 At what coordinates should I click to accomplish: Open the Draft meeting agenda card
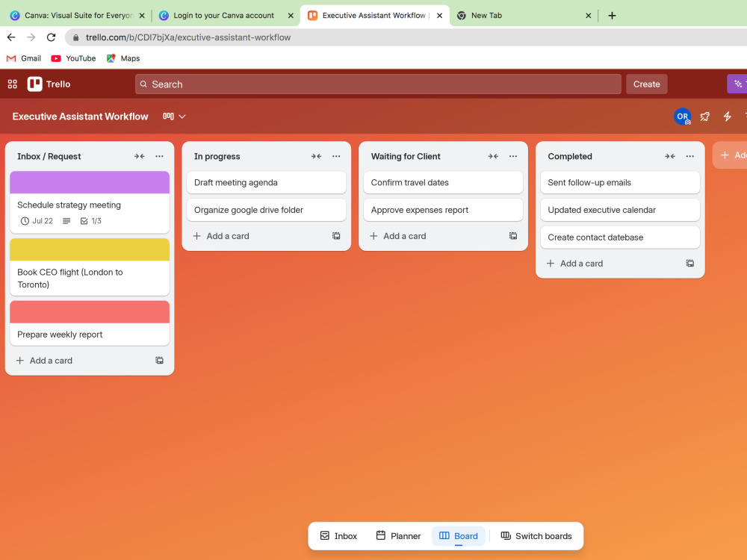pyautogui.click(x=267, y=182)
